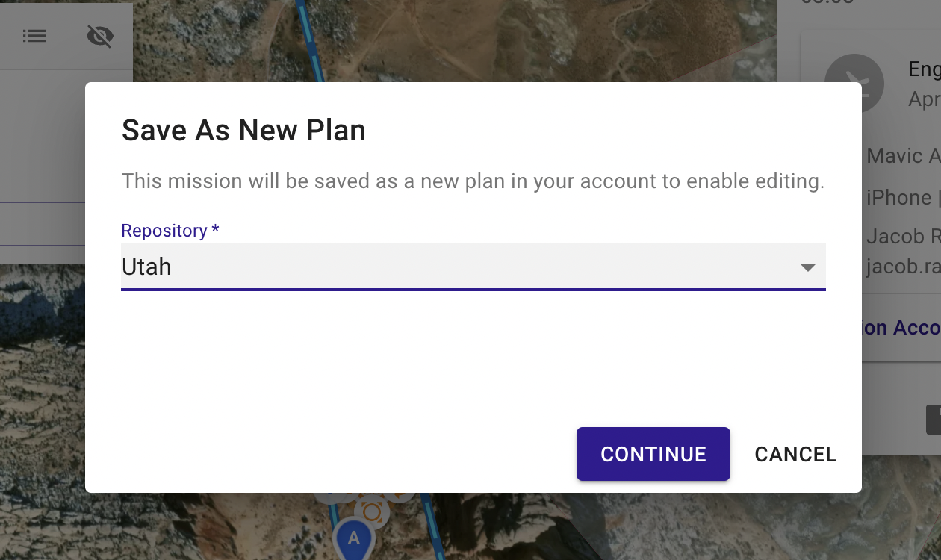Select the orange camera waypoint icon
This screenshot has height=560, width=941.
point(372,511)
